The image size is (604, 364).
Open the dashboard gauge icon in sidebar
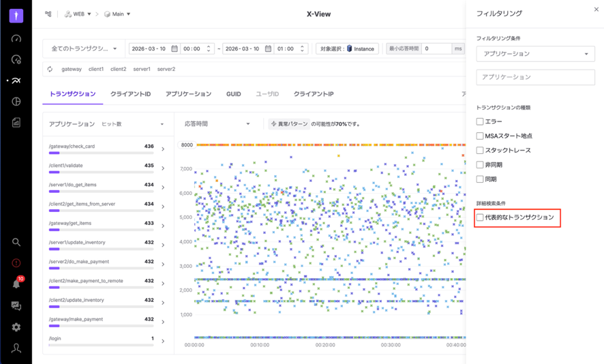coord(16,39)
